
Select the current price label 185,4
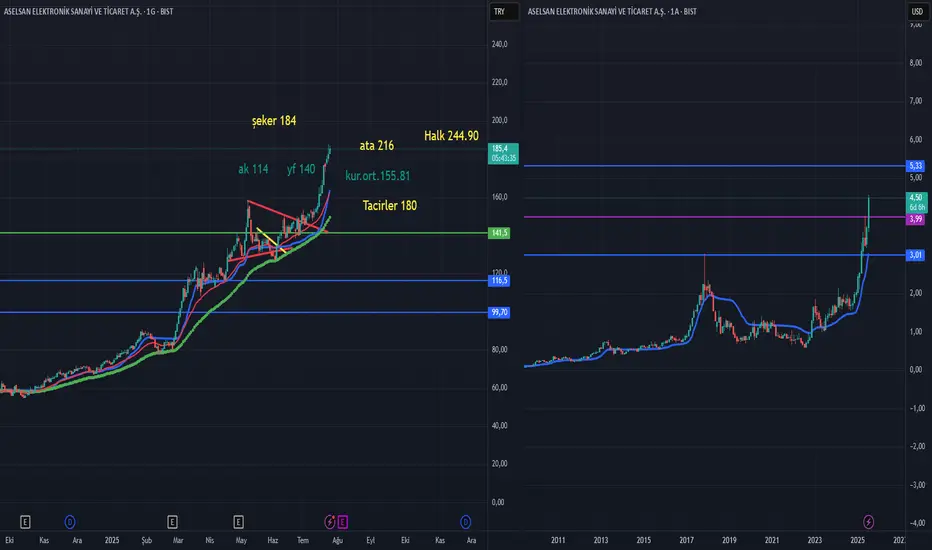tap(503, 153)
